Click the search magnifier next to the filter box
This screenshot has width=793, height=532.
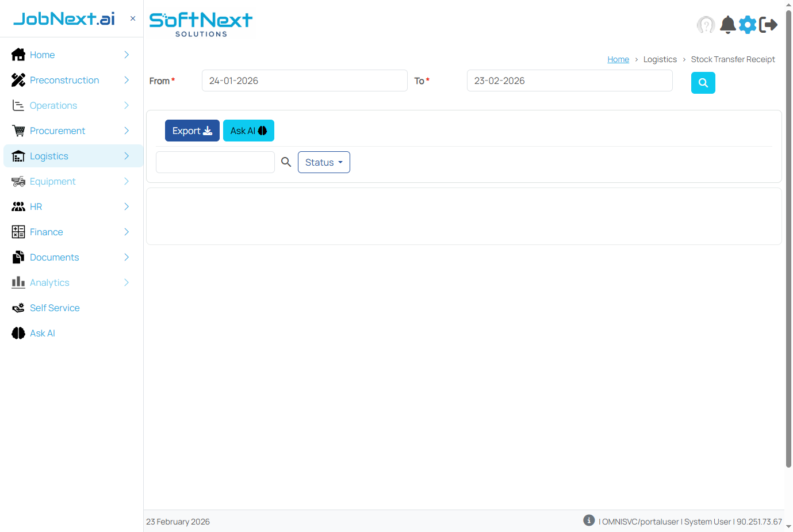click(286, 162)
